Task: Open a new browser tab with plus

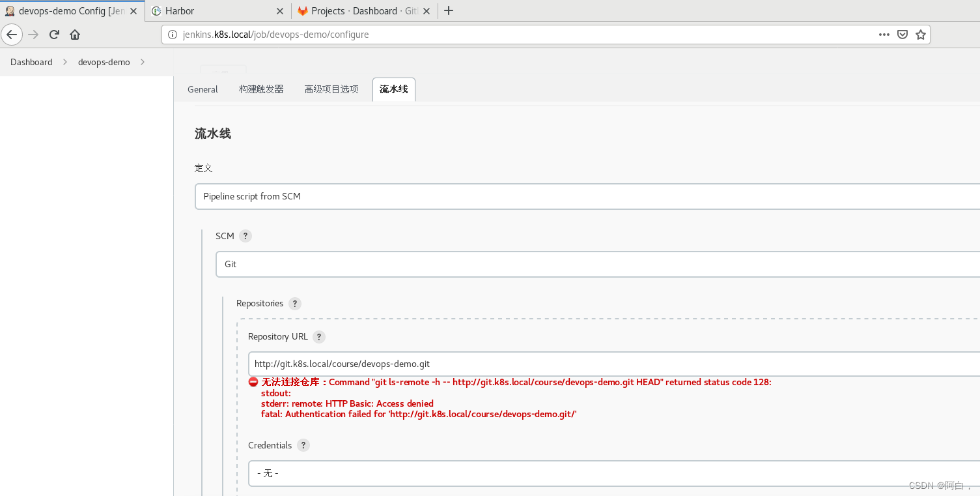Action: coord(448,10)
